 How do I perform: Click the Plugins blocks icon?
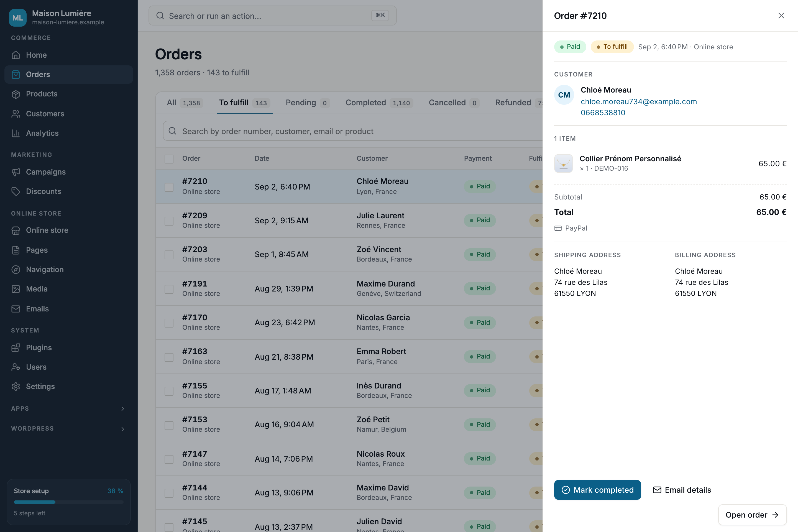click(16, 348)
